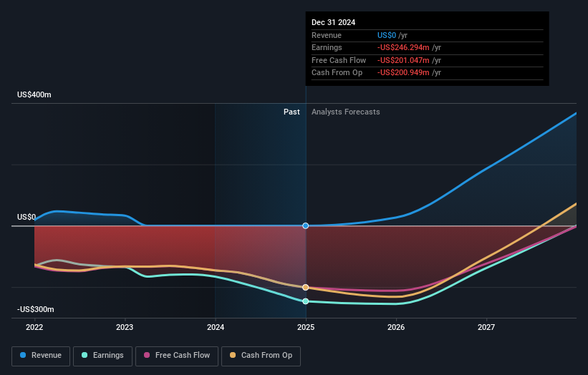
Task: Click the "Past" section label
Action: coord(291,112)
